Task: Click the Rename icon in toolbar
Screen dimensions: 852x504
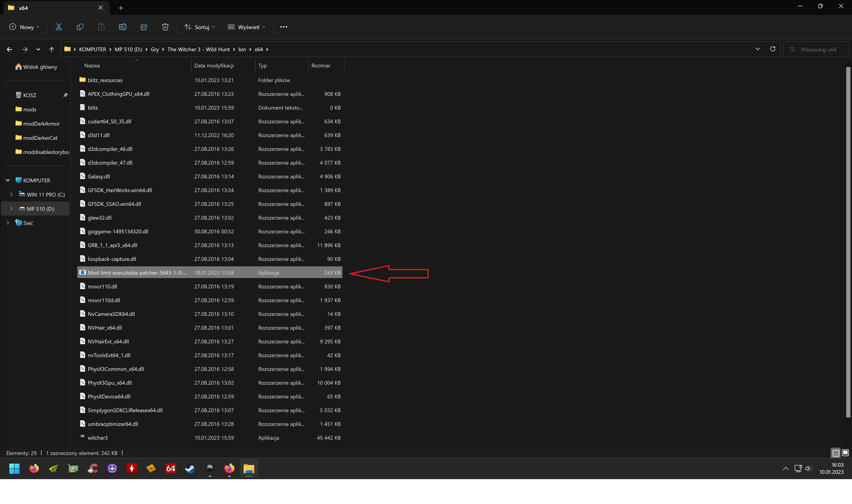Action: click(x=123, y=27)
